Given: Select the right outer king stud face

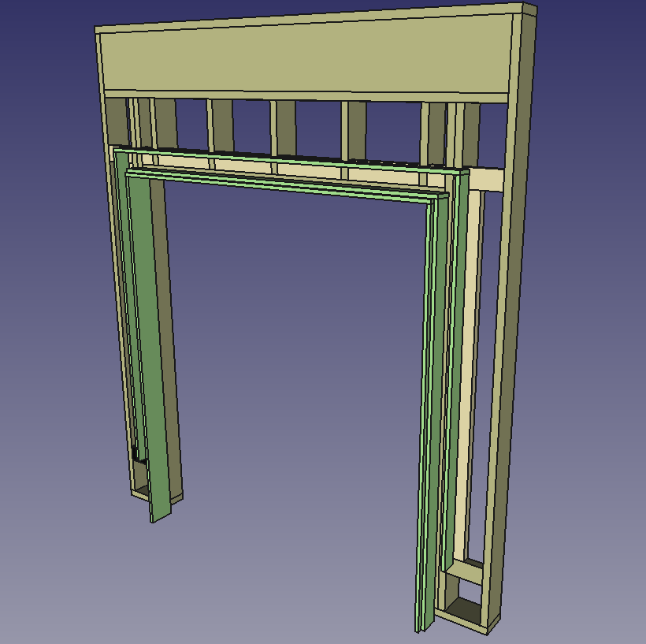Looking at the screenshot, I should point(509,322).
